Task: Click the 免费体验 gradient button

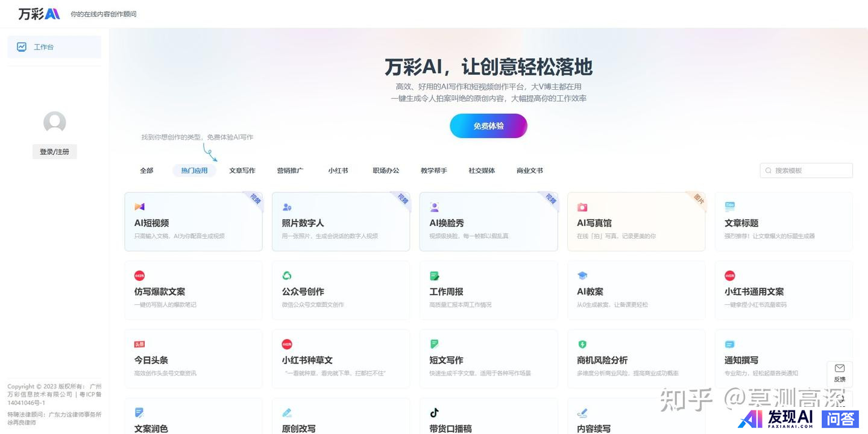Action: click(488, 126)
